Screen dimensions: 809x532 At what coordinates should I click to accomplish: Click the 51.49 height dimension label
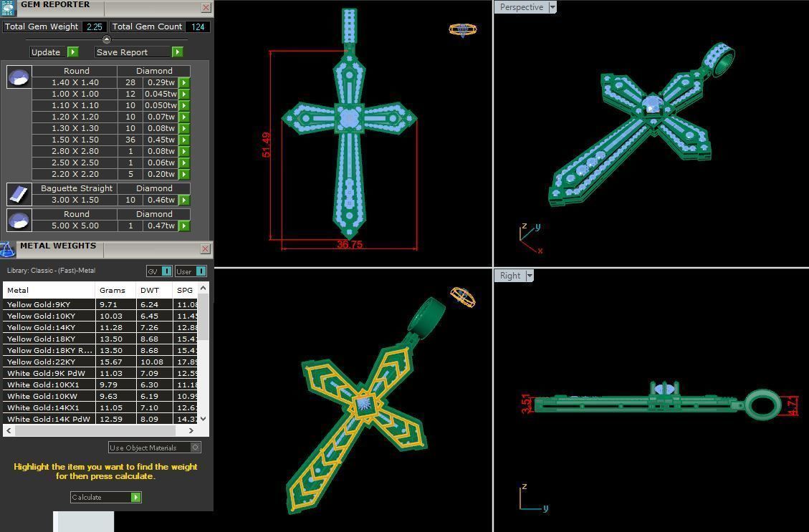[x=267, y=145]
